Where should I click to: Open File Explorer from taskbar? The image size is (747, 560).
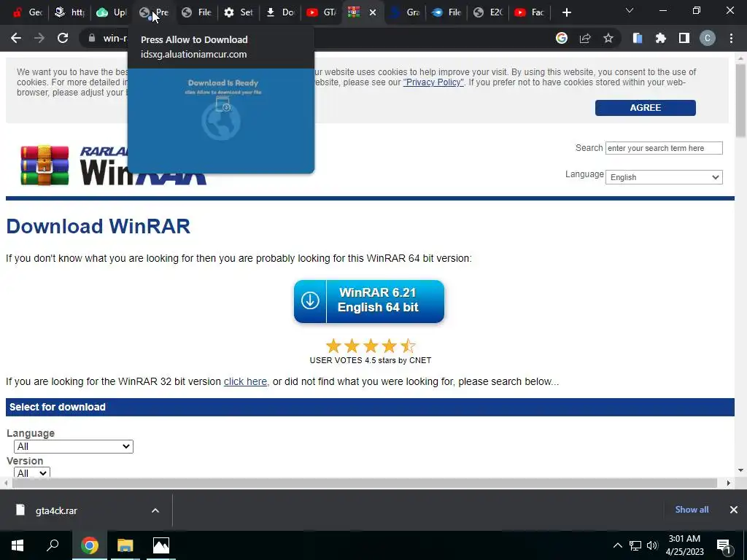[x=125, y=545]
